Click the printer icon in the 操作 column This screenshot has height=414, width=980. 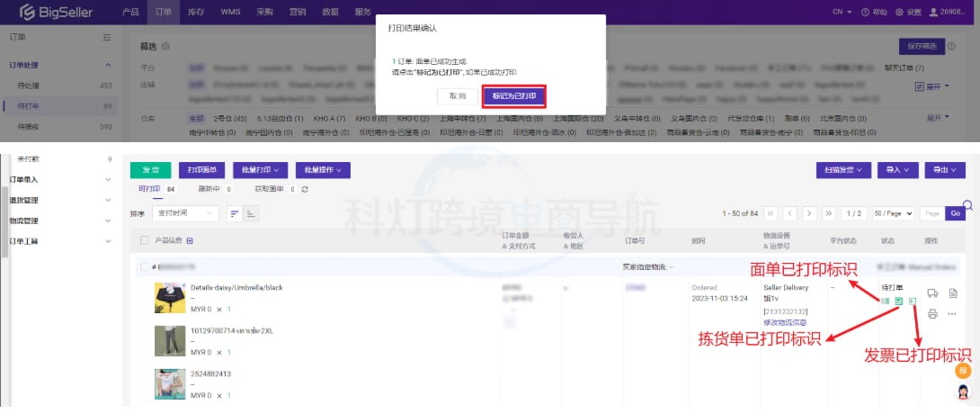(x=932, y=313)
